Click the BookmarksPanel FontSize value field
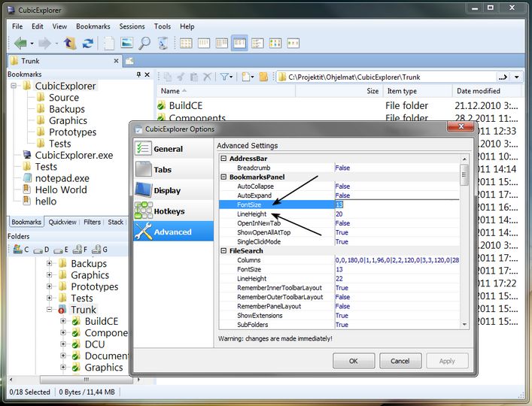 397,205
